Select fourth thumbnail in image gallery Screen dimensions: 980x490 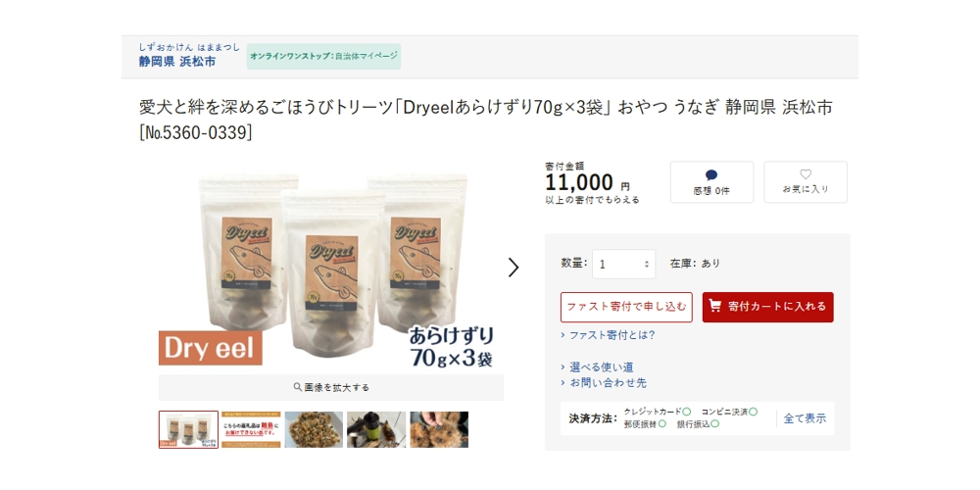(x=376, y=429)
